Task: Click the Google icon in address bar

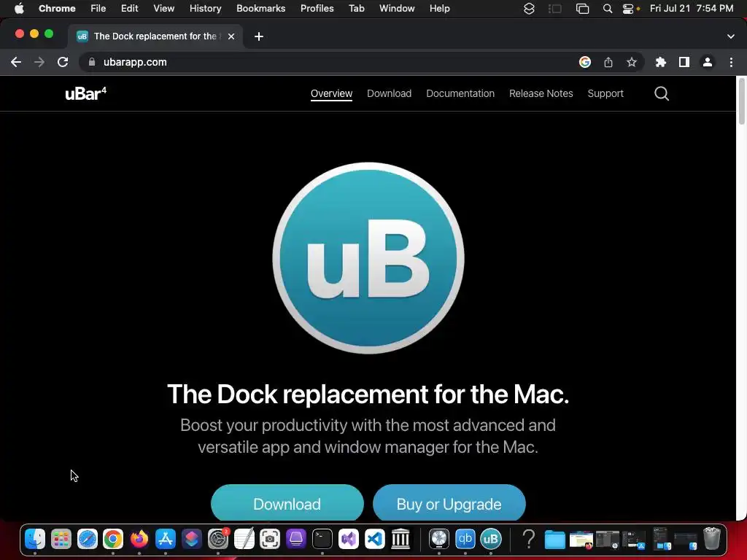Action: tap(584, 62)
